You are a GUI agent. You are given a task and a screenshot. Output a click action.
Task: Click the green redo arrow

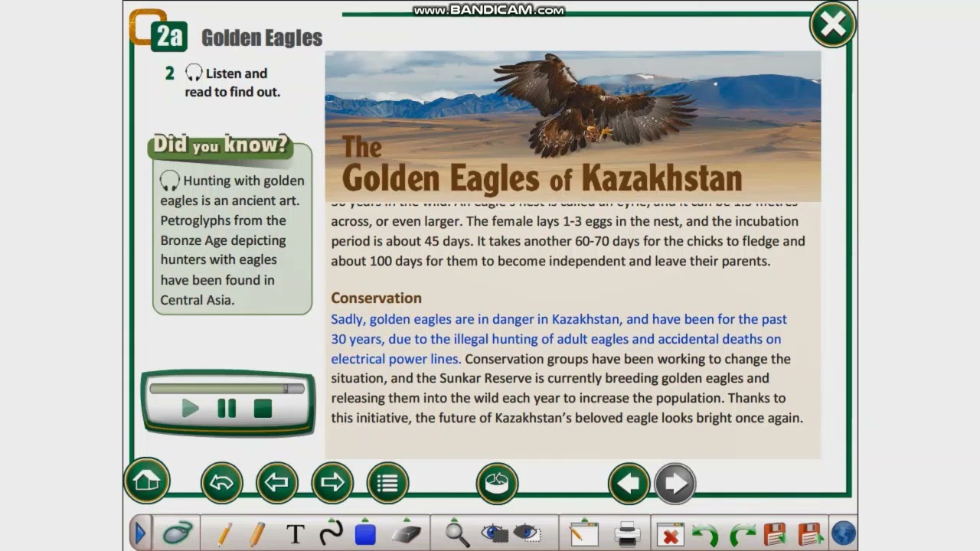pyautogui.click(x=742, y=533)
